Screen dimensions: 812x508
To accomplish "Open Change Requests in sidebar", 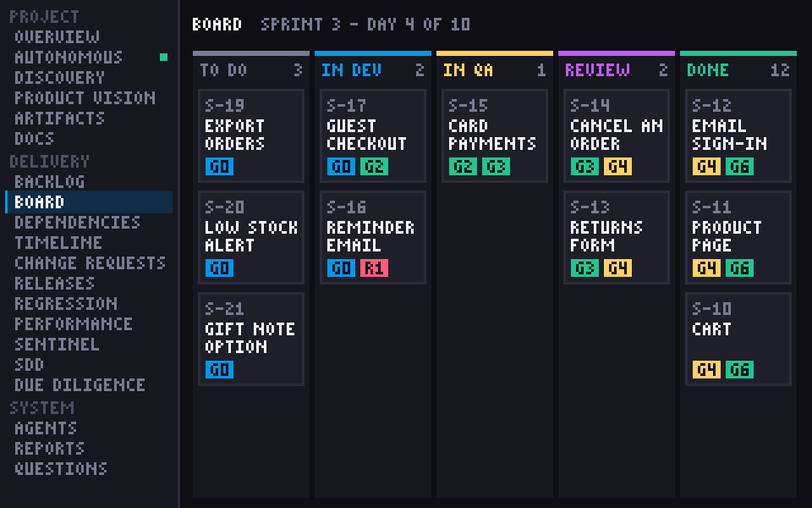I will (91, 262).
